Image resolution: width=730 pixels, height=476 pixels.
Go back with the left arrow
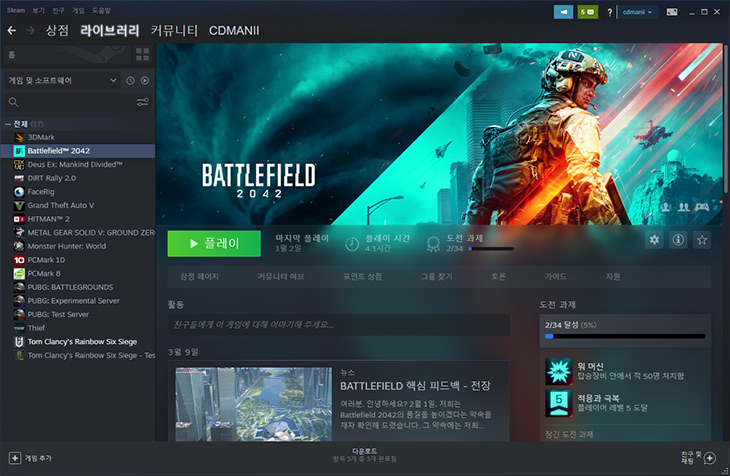(12, 31)
